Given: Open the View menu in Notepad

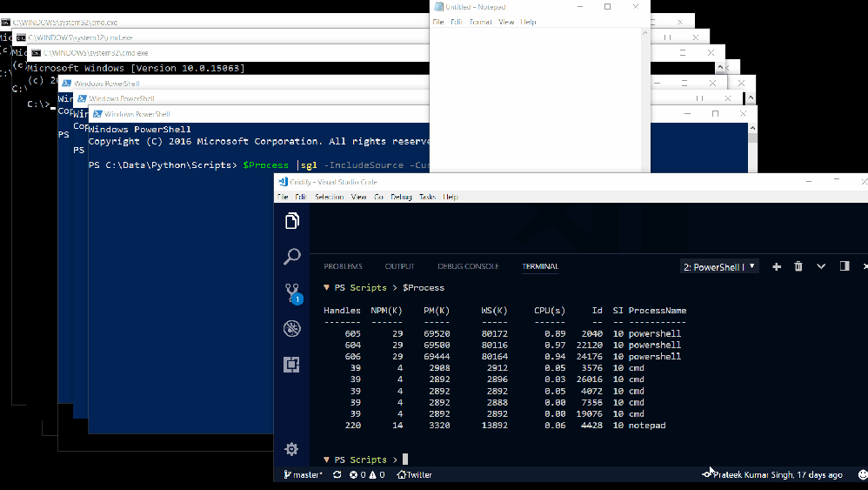Looking at the screenshot, I should pos(506,22).
